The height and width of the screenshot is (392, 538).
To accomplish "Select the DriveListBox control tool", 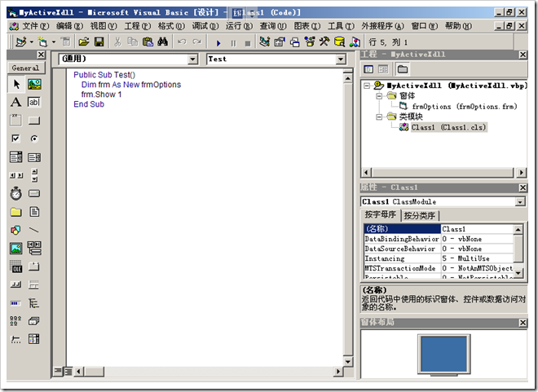I will click(x=34, y=194).
